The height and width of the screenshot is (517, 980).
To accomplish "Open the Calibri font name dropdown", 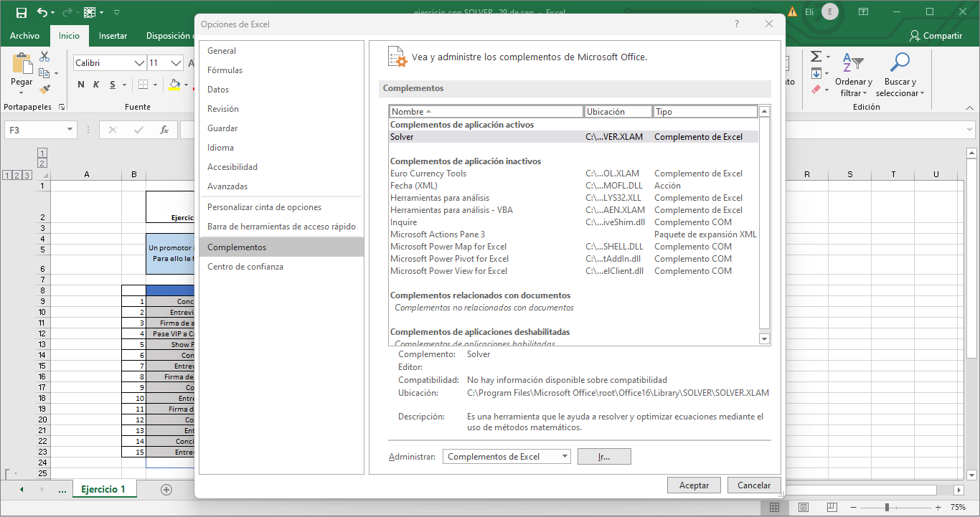I will 139,63.
